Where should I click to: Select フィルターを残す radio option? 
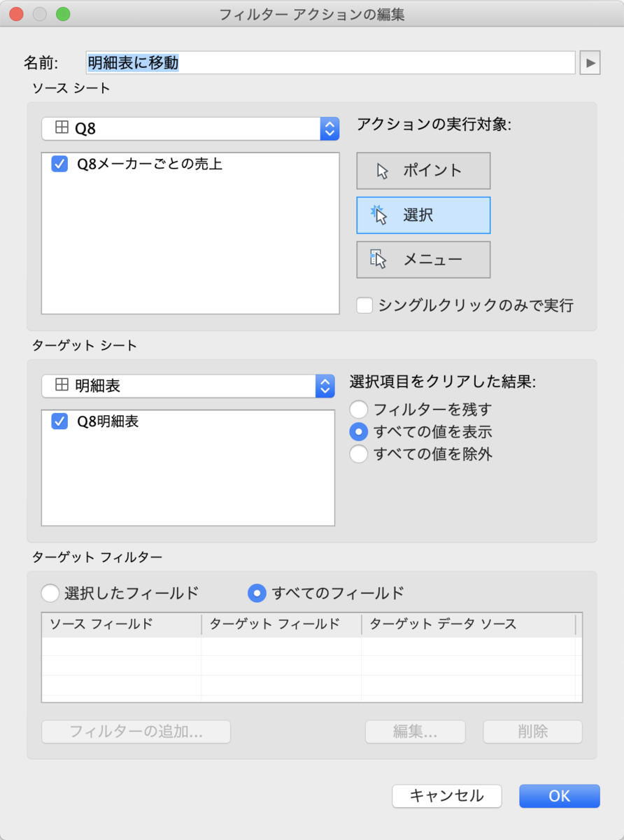[x=359, y=409]
